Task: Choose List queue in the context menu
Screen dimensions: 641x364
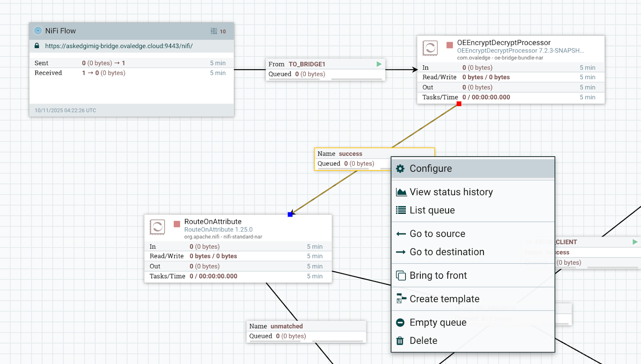Action: 432,210
